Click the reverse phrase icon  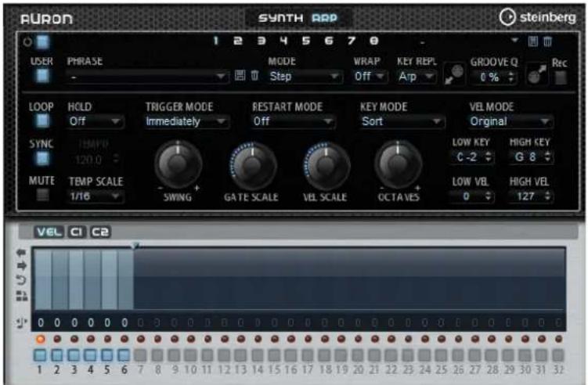pos(21,280)
